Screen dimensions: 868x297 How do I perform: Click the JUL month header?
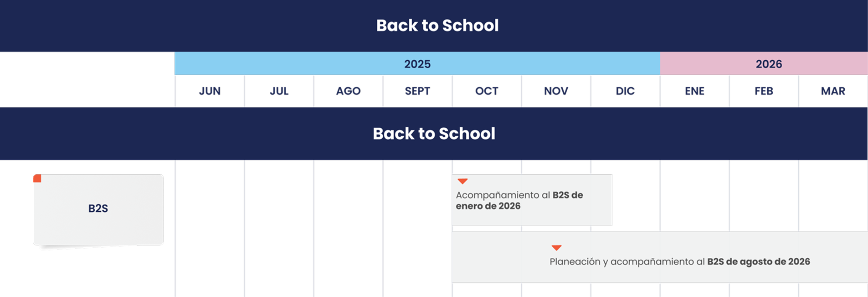[x=279, y=91]
